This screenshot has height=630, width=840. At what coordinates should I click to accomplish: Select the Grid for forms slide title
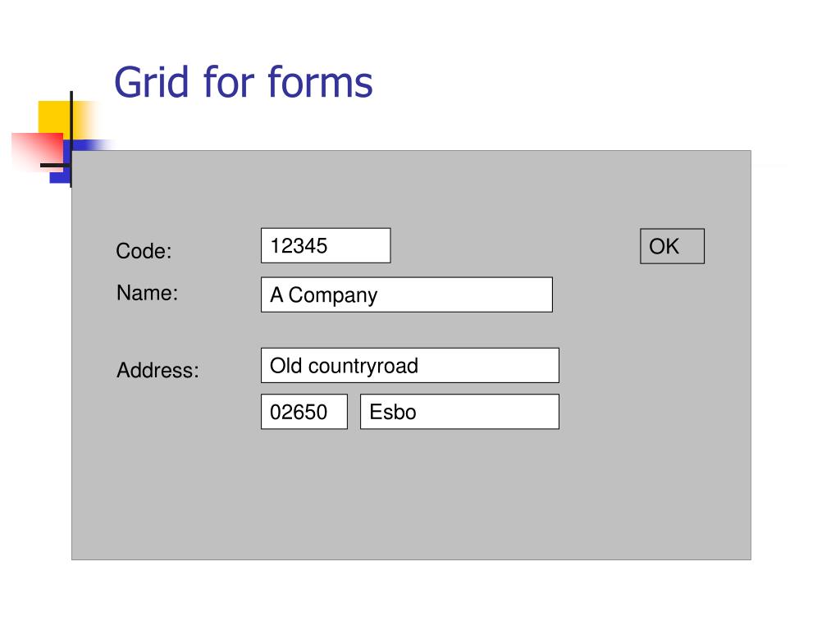[243, 82]
